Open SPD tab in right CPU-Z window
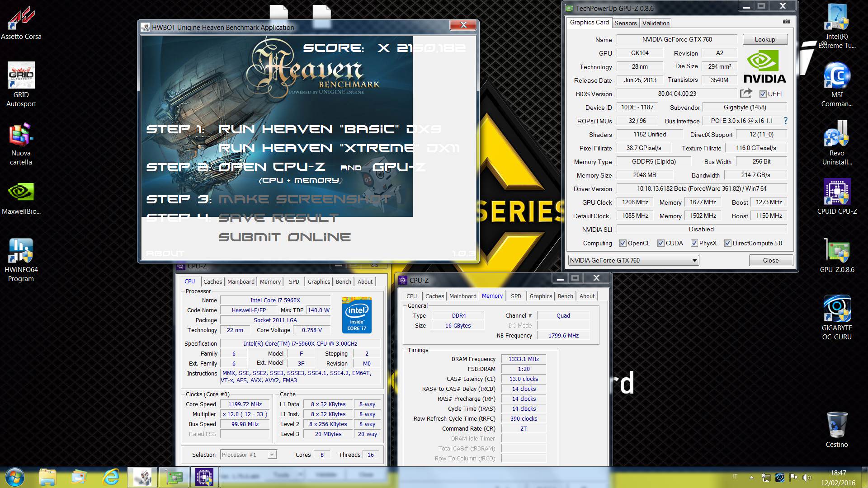Screen dimensions: 868x488 point(516,296)
